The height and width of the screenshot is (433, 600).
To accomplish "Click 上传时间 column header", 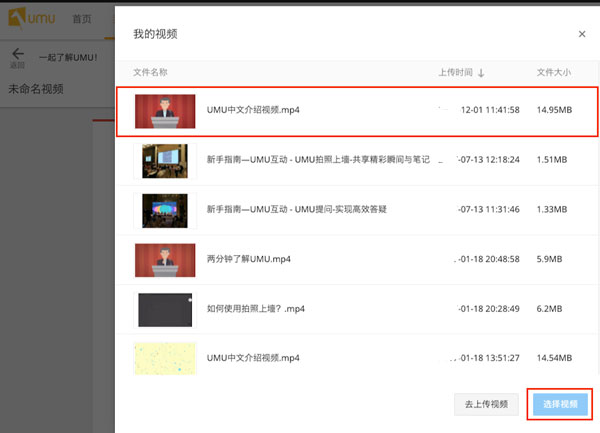I will coord(455,73).
